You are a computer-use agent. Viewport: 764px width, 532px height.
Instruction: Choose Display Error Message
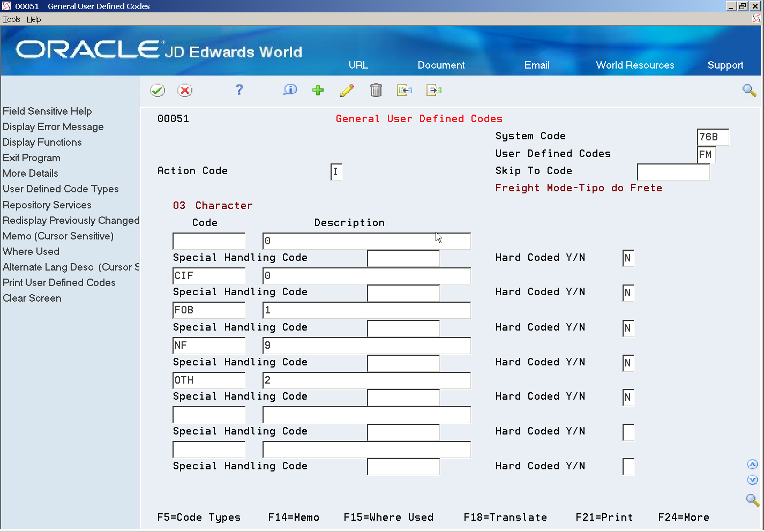(x=53, y=126)
